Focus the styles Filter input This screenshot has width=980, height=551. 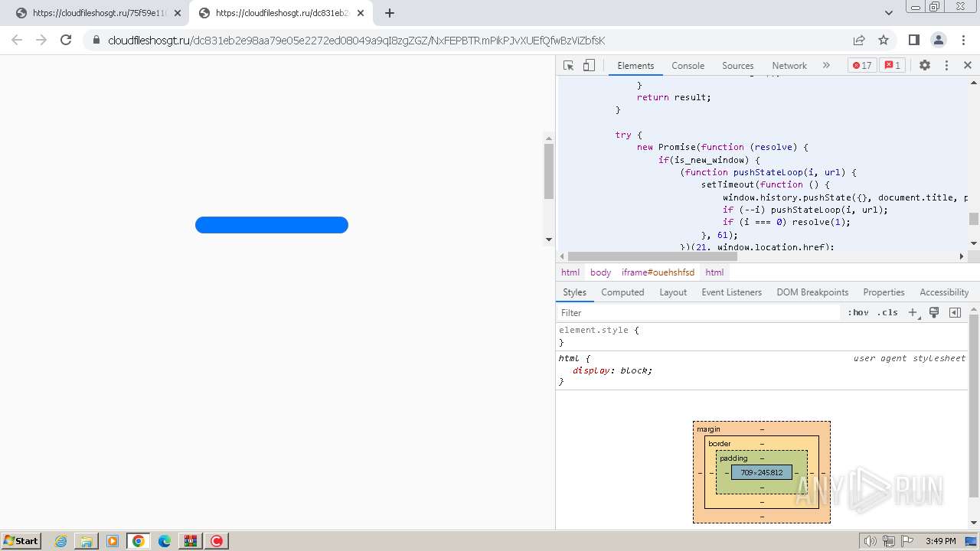tap(700, 312)
